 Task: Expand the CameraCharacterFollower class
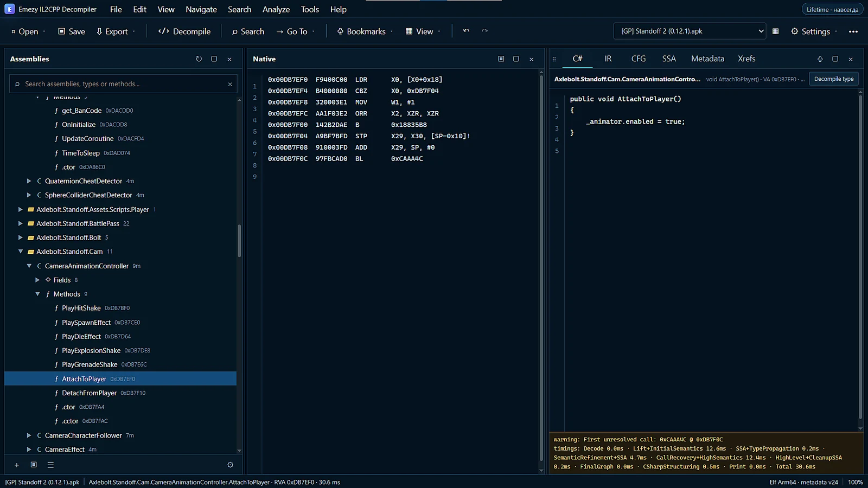click(29, 435)
